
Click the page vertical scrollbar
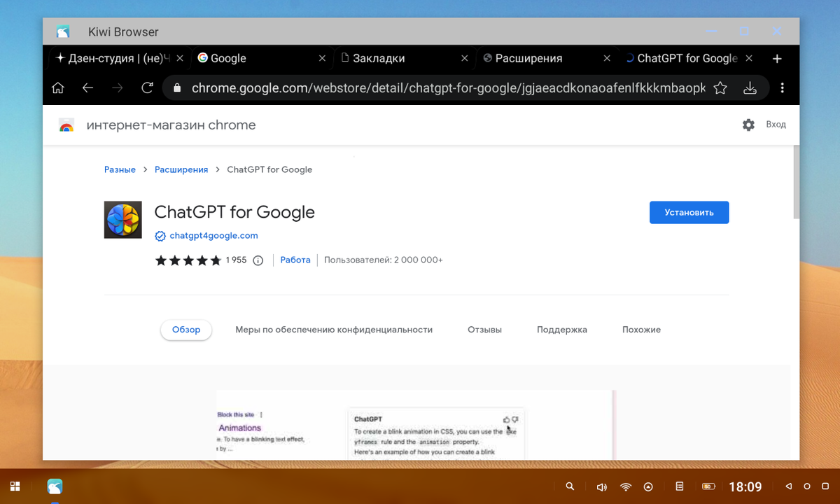tap(795, 182)
